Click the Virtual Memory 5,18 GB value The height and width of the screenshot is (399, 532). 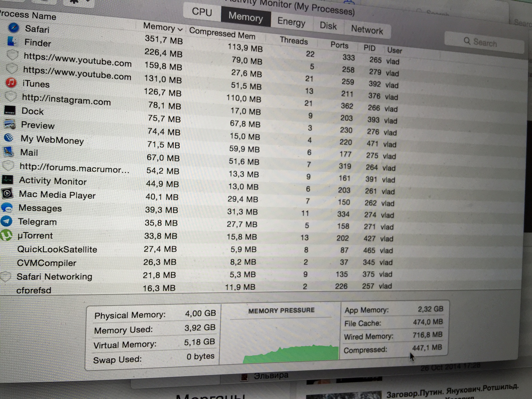[x=199, y=342]
